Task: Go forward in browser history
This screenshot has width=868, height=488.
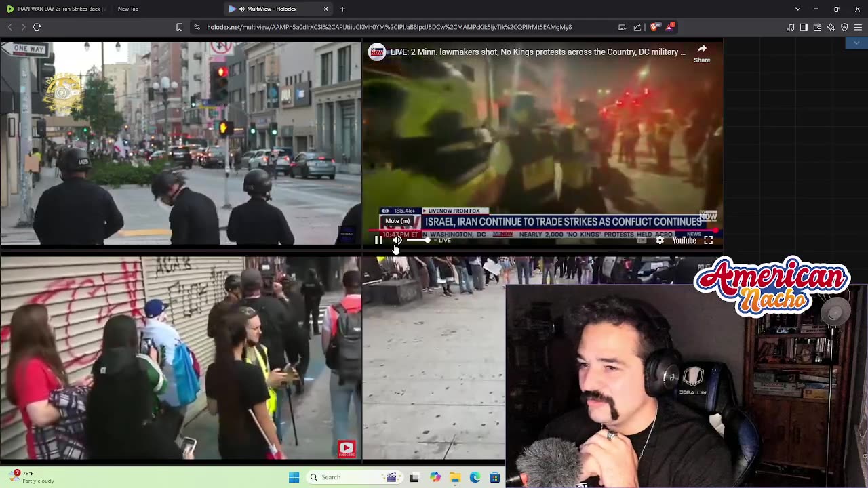Action: click(22, 27)
